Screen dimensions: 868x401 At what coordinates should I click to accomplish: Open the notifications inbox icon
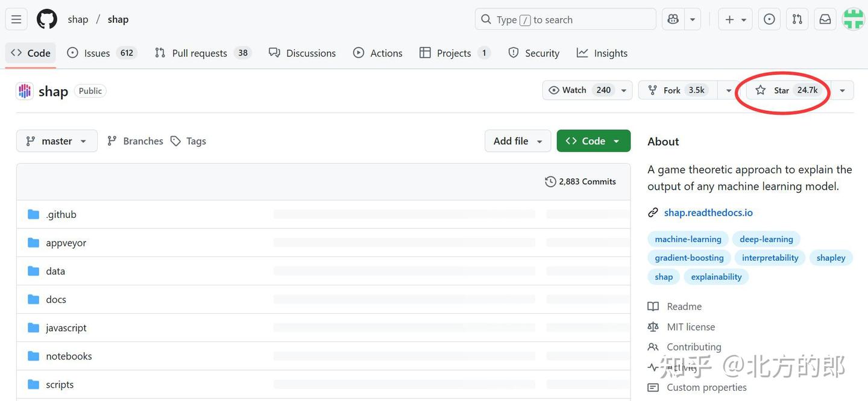[x=825, y=19]
